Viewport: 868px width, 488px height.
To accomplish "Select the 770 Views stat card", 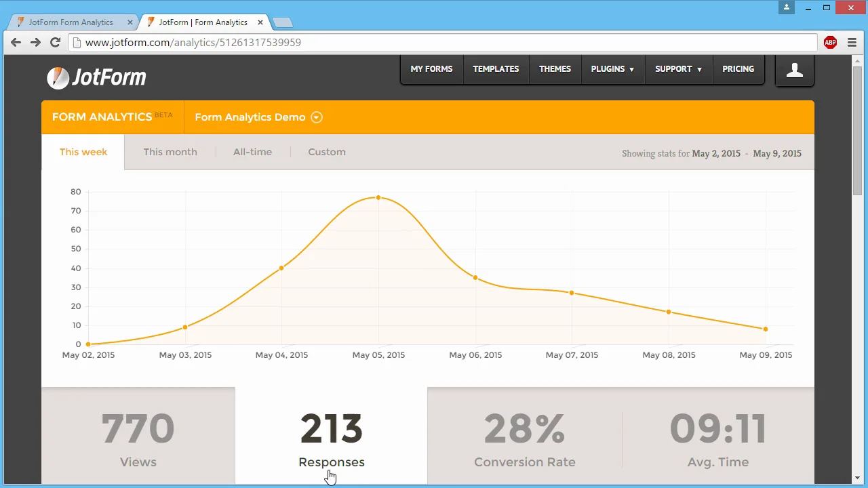I will (138, 436).
